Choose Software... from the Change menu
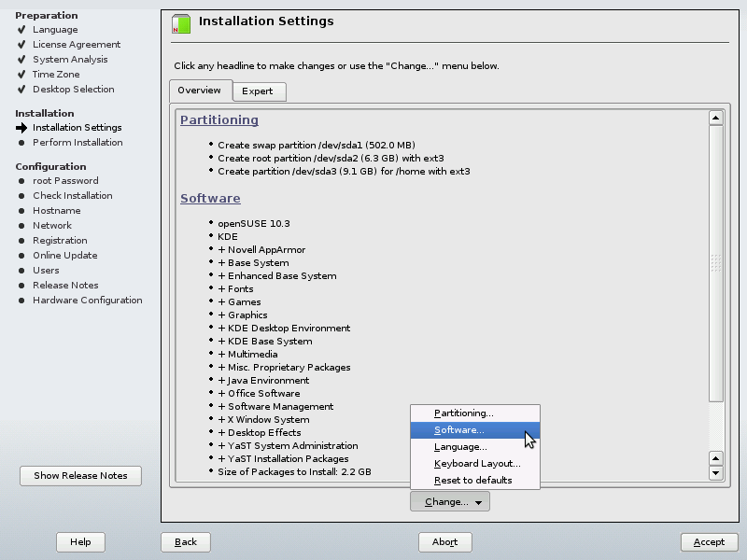 475,430
